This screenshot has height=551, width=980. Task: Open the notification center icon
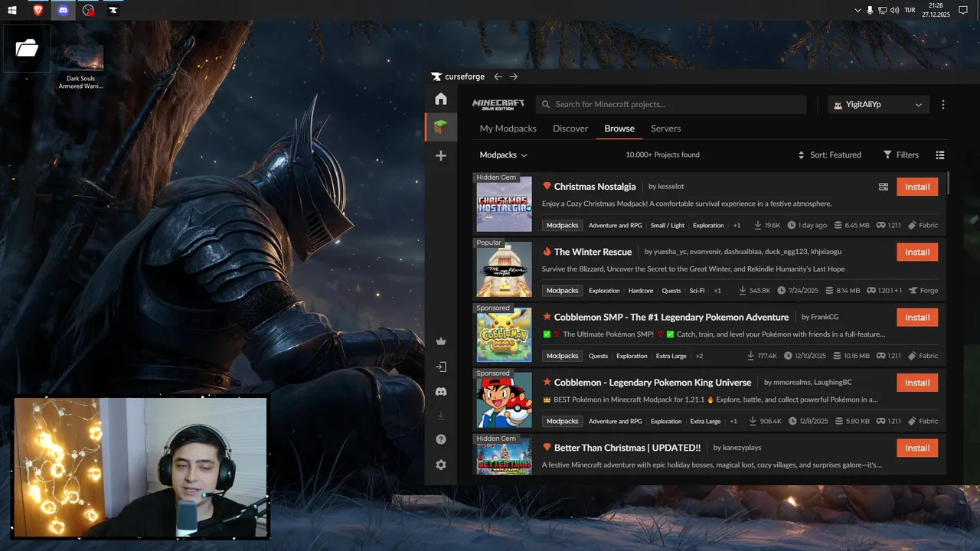click(964, 10)
